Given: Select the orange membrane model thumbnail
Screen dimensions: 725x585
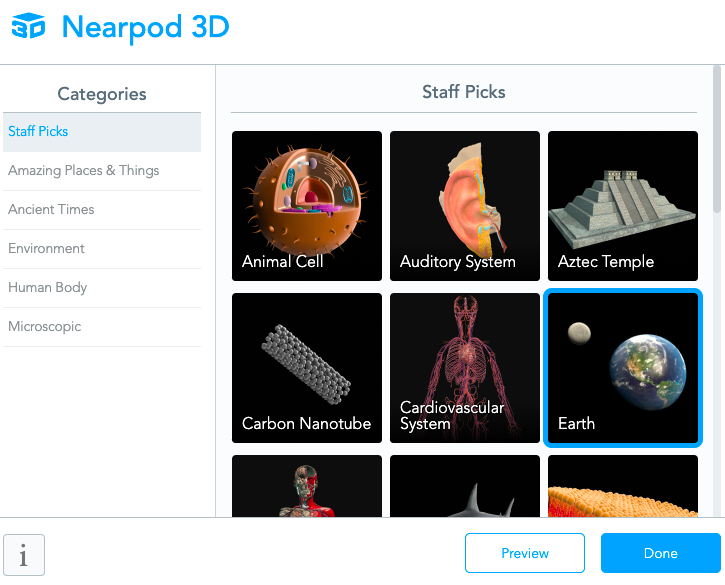Looking at the screenshot, I should click(623, 486).
